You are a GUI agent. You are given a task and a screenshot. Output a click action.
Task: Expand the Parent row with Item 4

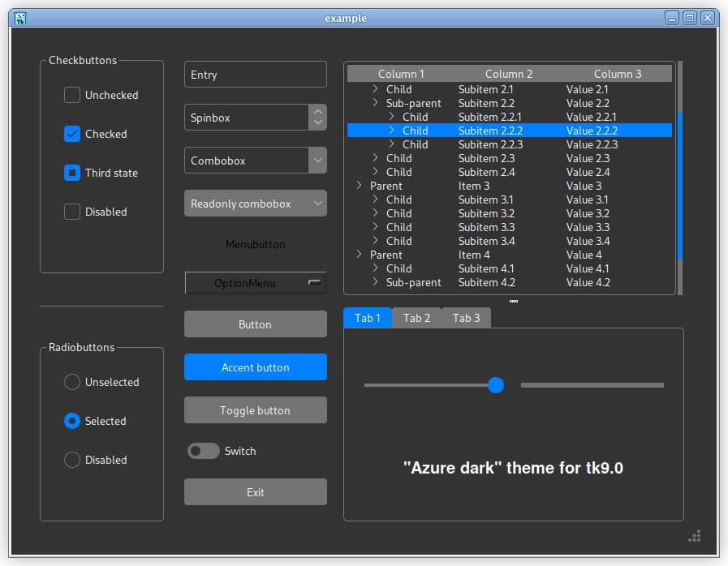(359, 255)
